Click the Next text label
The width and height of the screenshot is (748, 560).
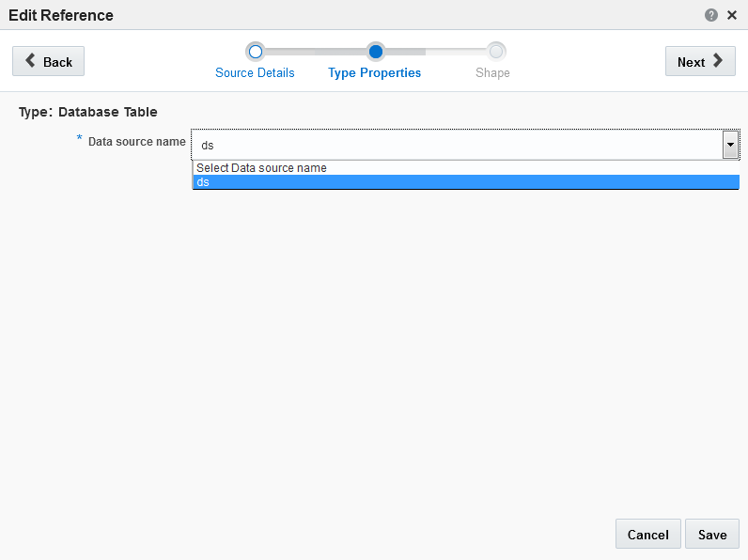[x=692, y=63]
